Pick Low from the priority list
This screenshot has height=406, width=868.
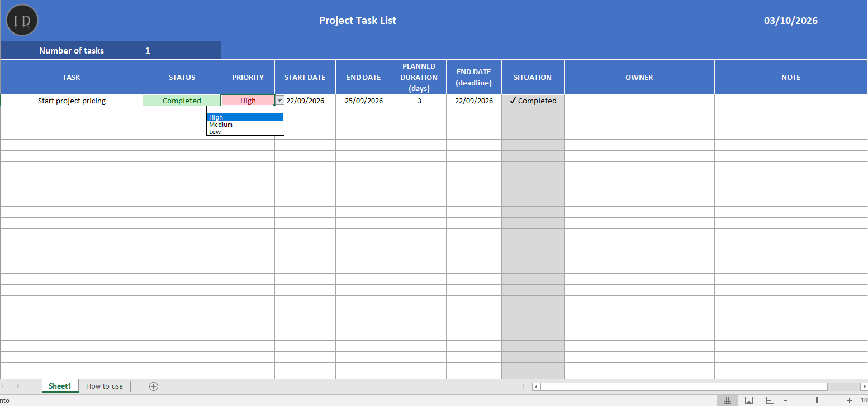click(x=245, y=132)
